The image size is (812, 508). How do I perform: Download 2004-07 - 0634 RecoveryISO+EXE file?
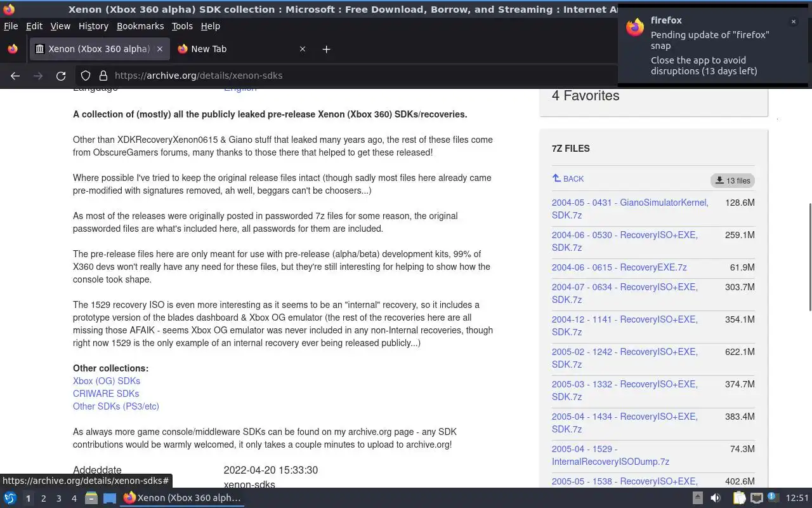pos(624,293)
